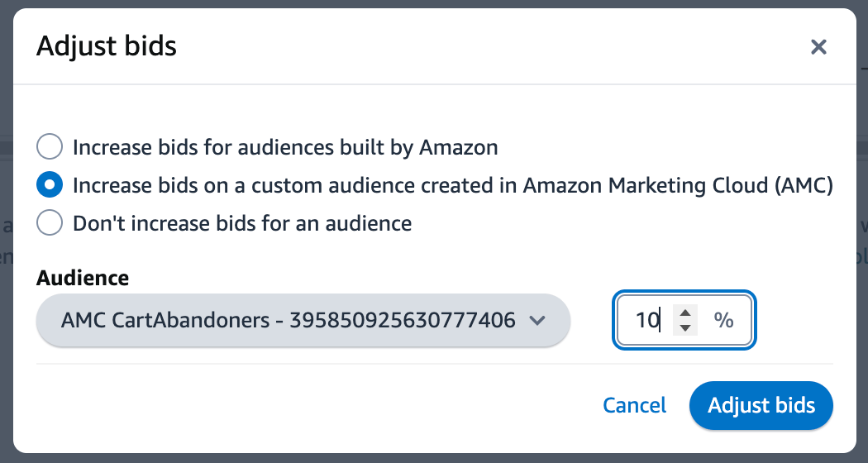Select the audiences built by Amazon radio button
The width and height of the screenshot is (868, 463).
point(50,148)
